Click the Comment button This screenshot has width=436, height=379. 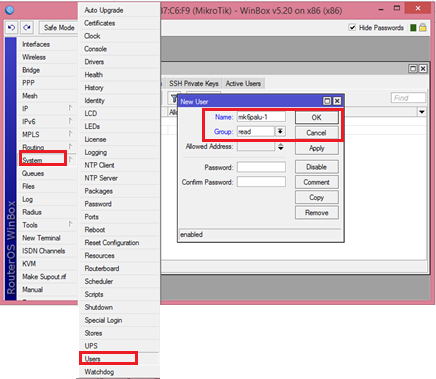point(317,182)
